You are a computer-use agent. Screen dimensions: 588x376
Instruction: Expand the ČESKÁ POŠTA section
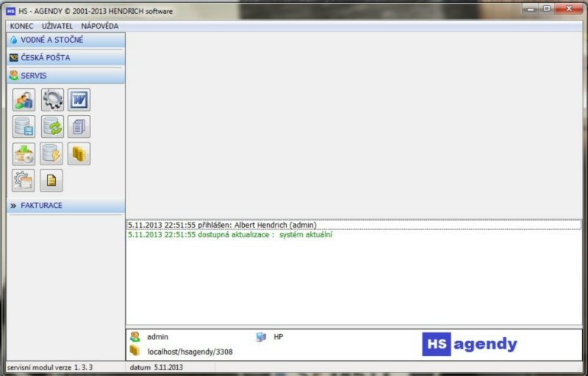point(66,58)
